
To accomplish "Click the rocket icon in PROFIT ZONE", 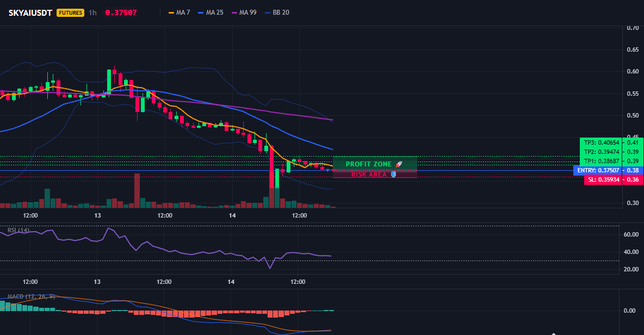I will point(399,164).
